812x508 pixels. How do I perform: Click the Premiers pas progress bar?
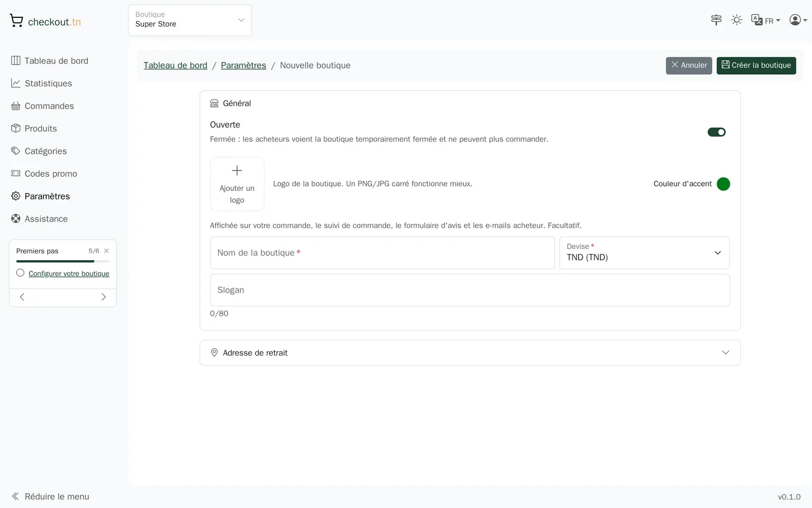click(63, 261)
